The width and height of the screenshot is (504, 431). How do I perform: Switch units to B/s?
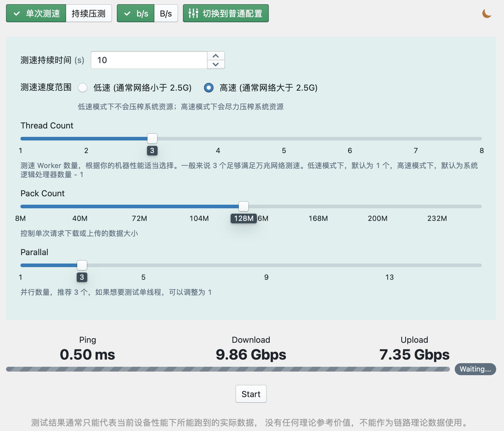(x=166, y=13)
